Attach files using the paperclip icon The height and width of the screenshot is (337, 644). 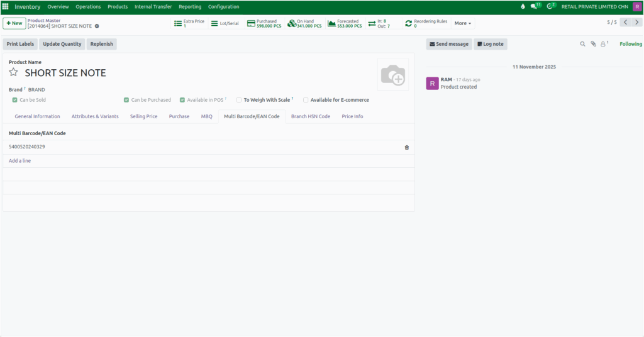pyautogui.click(x=594, y=44)
